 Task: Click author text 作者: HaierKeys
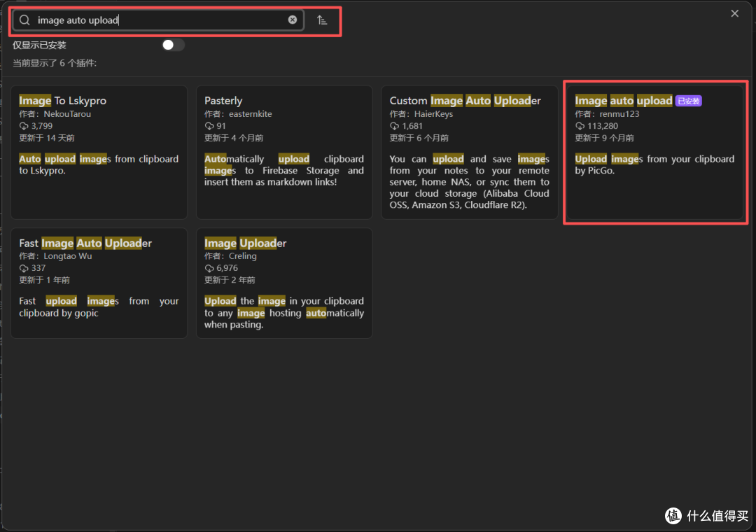[x=421, y=114]
